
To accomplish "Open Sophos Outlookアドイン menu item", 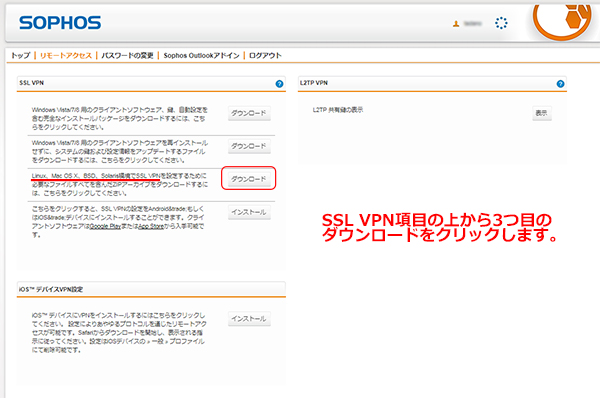I will pos(201,55).
